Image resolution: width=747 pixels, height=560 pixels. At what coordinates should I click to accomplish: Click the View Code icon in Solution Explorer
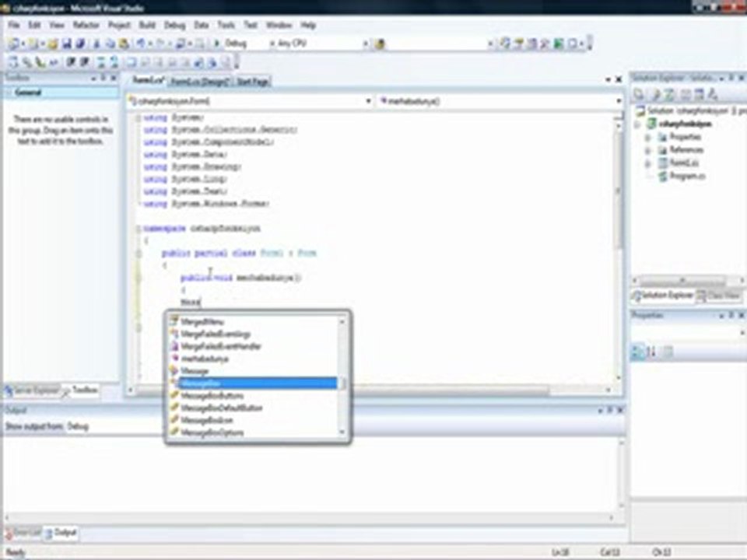(685, 95)
